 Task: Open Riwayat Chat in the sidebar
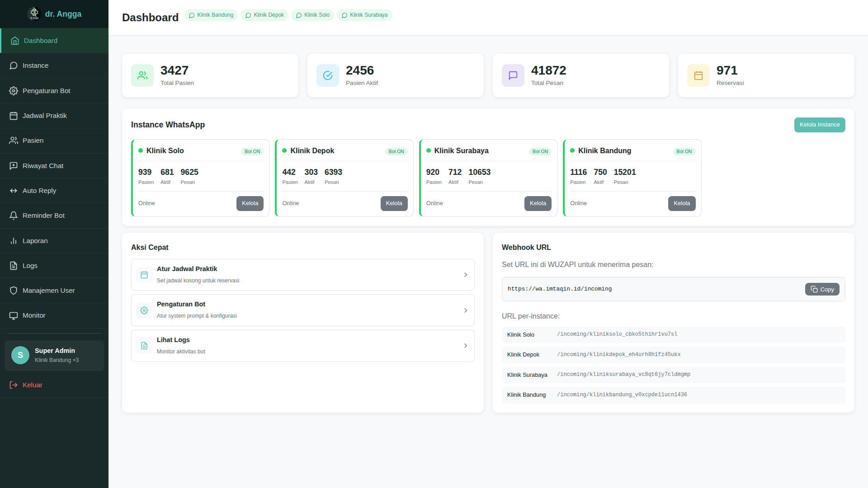[x=43, y=166]
